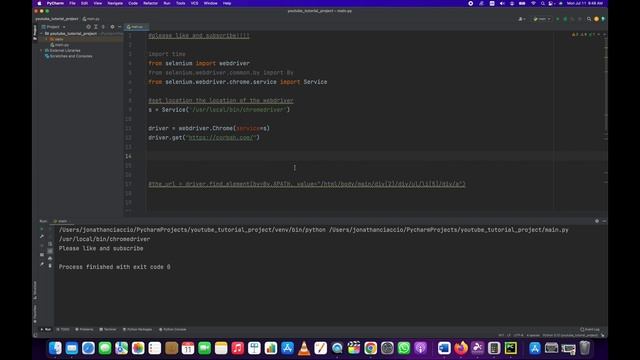Expand the External Libraries node
Image resolution: width=640 pixels, height=360 pixels.
click(42, 51)
